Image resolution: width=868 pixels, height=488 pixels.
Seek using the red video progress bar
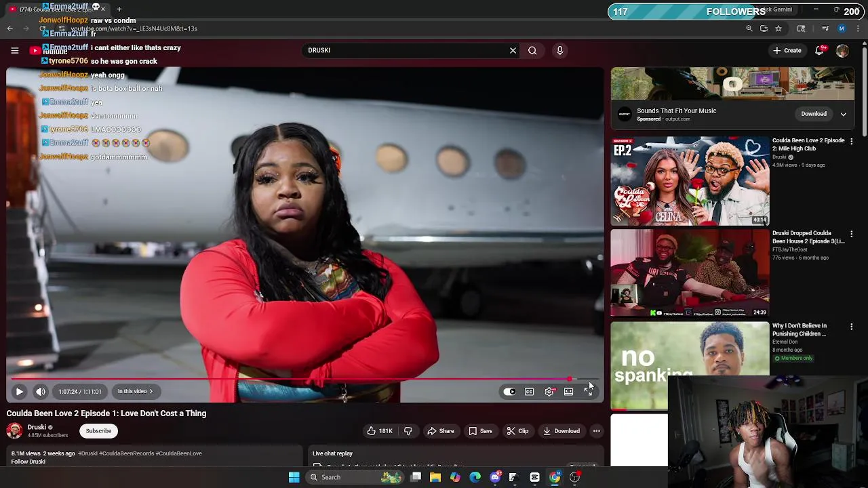(305, 380)
